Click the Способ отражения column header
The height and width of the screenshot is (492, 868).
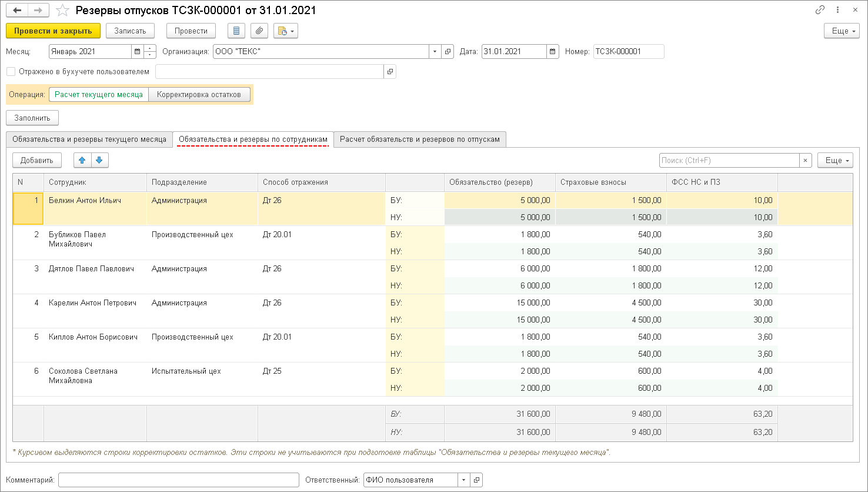pos(322,182)
